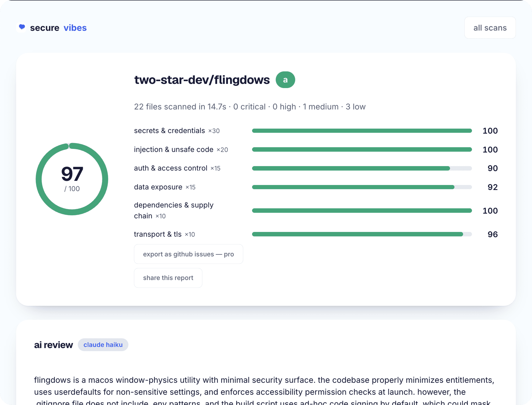Open the all scans page
This screenshot has width=532, height=405.
490,28
